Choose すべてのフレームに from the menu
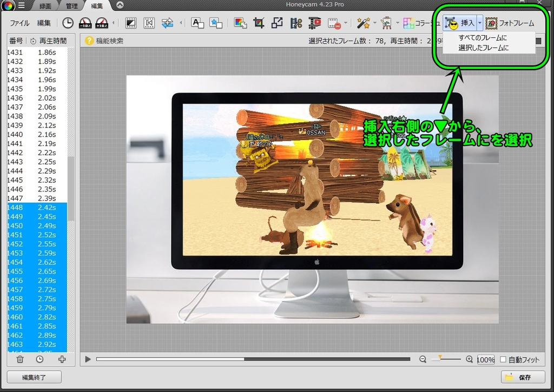The image size is (554, 392). point(483,38)
